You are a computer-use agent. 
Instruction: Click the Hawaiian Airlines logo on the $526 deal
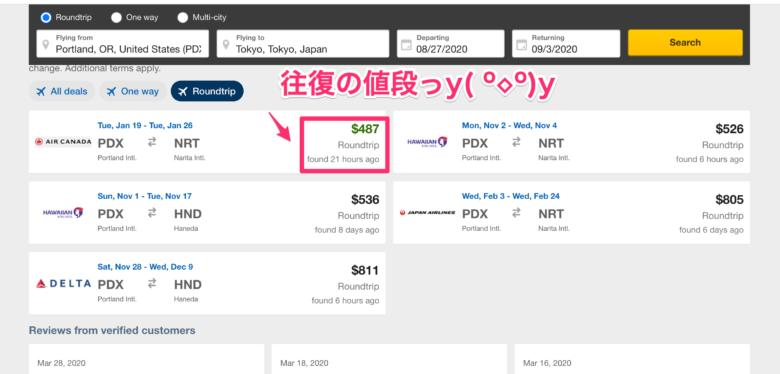pos(427,142)
